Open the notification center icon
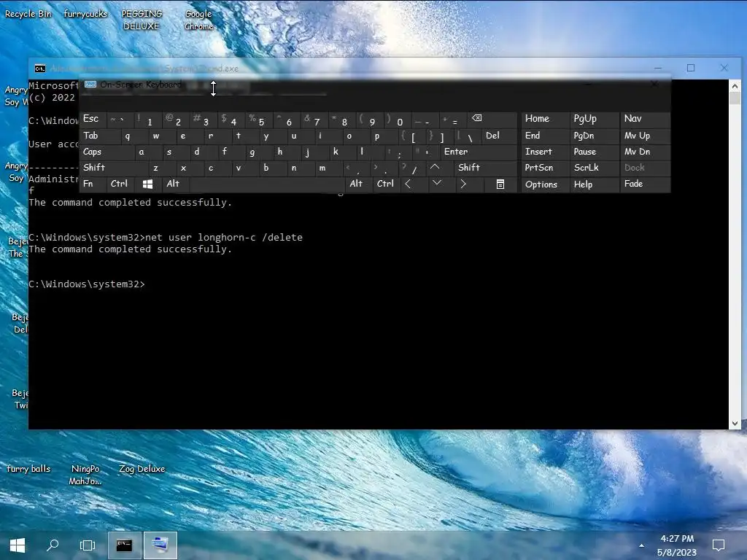Image resolution: width=747 pixels, height=560 pixels. [x=719, y=545]
